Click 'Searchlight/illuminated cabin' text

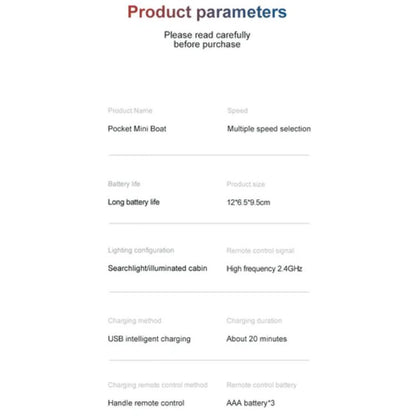(157, 268)
